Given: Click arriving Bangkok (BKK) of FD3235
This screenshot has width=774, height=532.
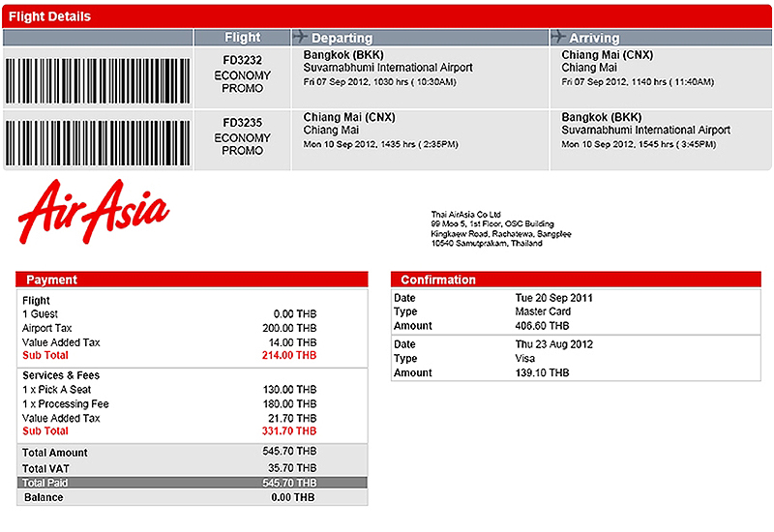Looking at the screenshot, I should (x=601, y=117).
